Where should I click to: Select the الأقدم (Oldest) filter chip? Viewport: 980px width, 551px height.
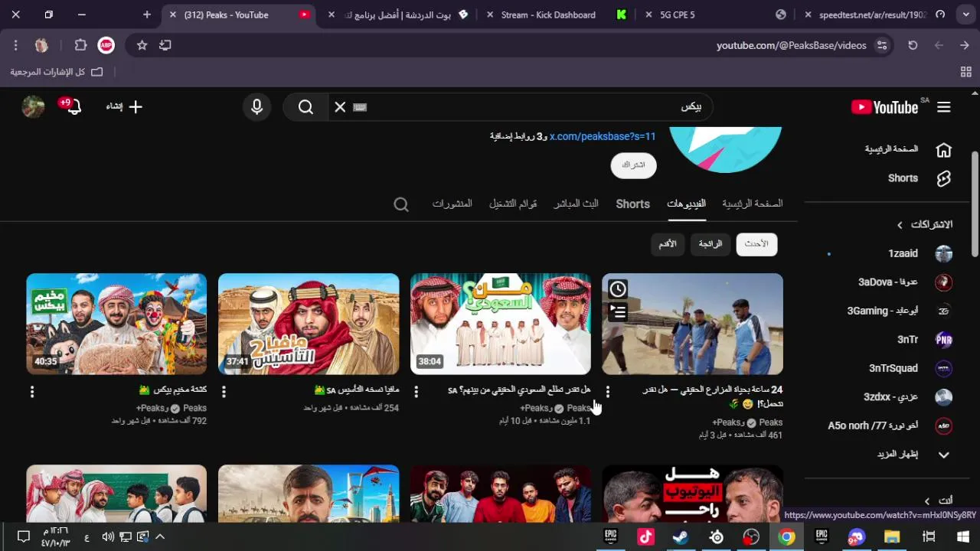coord(668,244)
